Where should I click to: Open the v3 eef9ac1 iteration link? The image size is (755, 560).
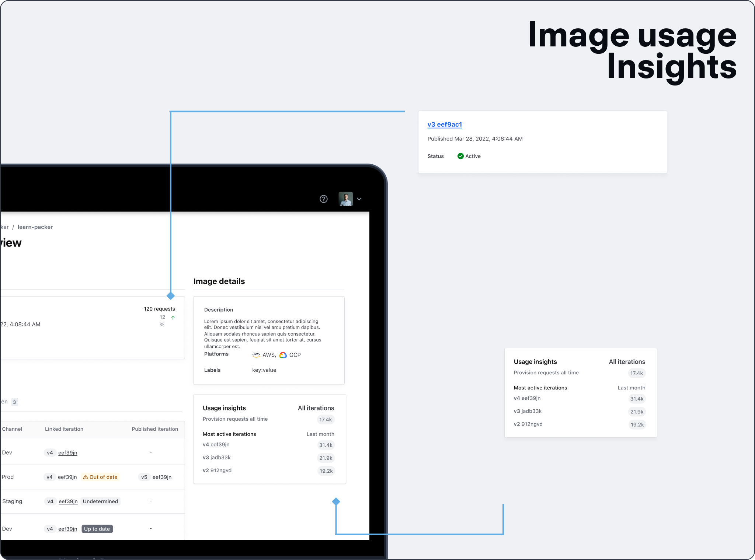444,125
